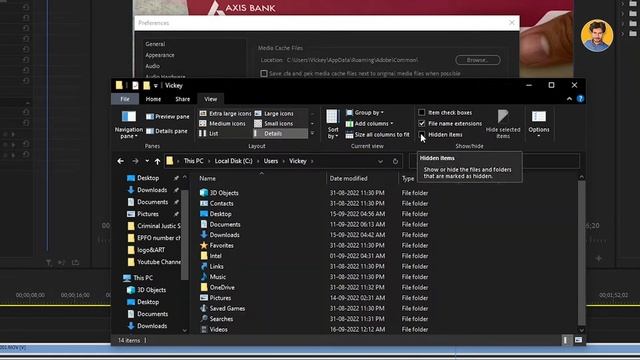Select the Intel folder

tap(215, 256)
